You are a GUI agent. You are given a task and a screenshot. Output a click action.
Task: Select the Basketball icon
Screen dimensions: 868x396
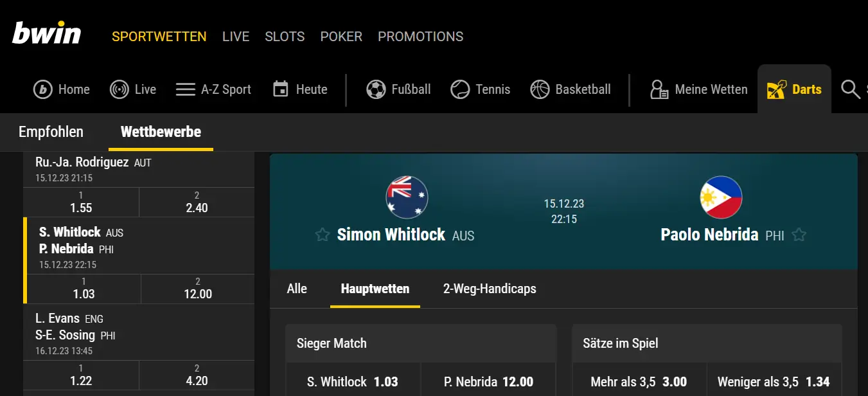(x=540, y=89)
